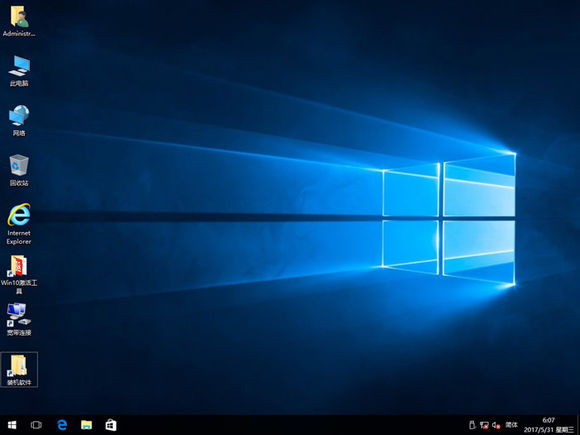Open the network status tray icon
Screen dimensions: 580x435
pos(484,425)
